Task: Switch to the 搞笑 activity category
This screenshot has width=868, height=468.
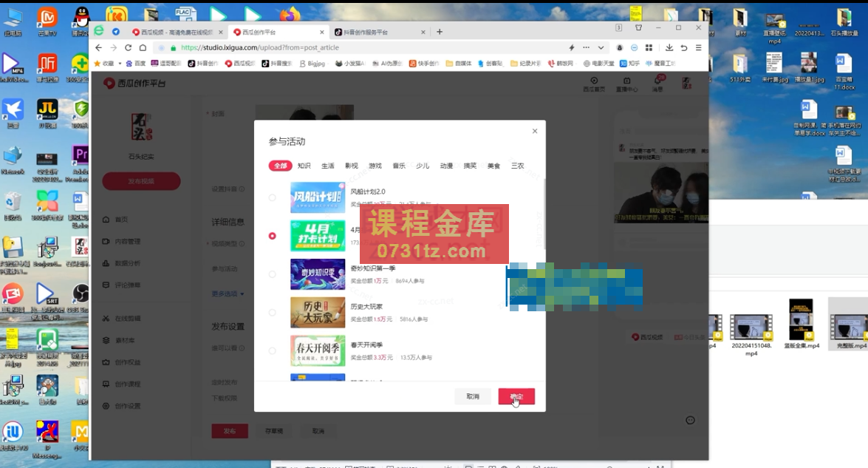Action: pyautogui.click(x=470, y=166)
